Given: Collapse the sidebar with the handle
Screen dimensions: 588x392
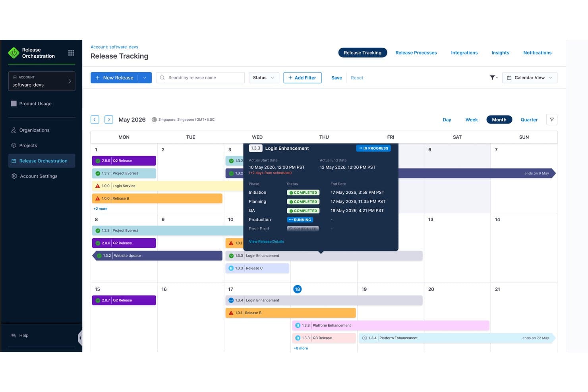Looking at the screenshot, I should [80, 338].
